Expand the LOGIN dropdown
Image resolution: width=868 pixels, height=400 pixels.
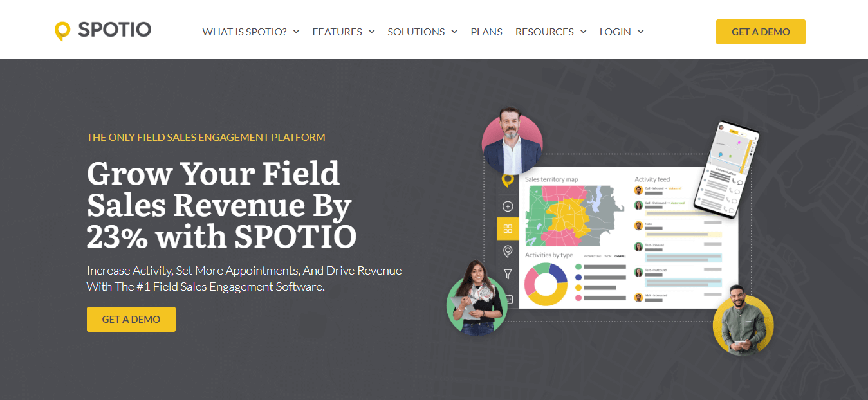coord(622,32)
